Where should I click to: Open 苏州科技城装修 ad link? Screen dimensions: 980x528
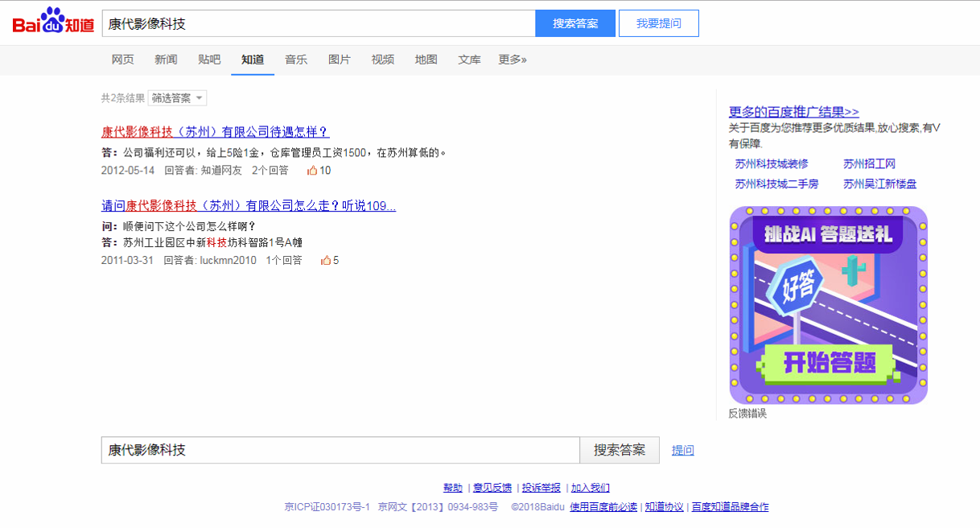pos(772,164)
